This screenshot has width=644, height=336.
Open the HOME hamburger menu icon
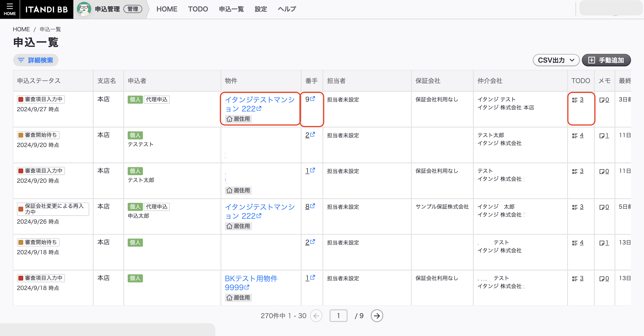point(9,9)
